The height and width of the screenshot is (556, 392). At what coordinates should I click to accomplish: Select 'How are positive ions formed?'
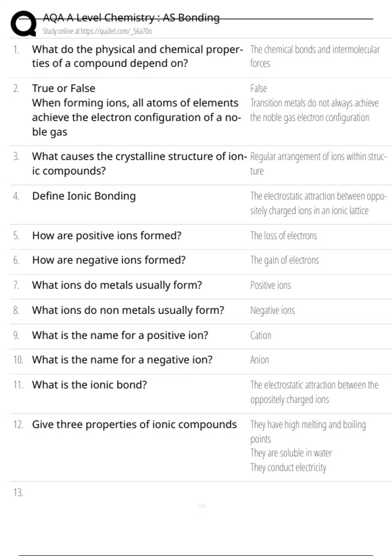(x=106, y=235)
